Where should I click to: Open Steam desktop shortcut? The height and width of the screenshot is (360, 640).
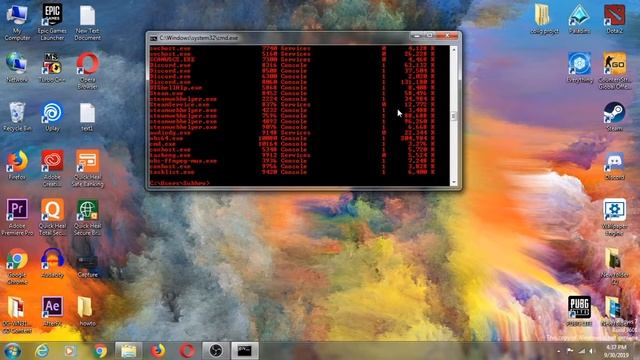coord(614,116)
